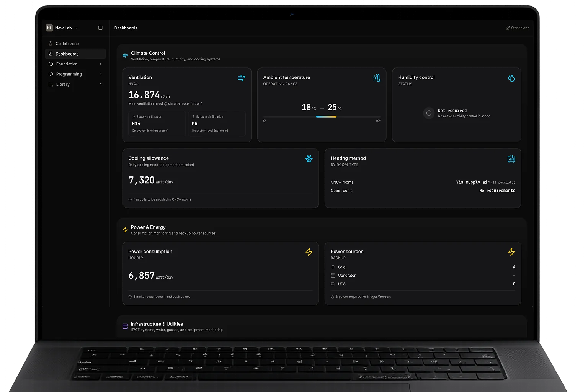
Task: Open the Co-lab zone page
Action: click(x=67, y=44)
